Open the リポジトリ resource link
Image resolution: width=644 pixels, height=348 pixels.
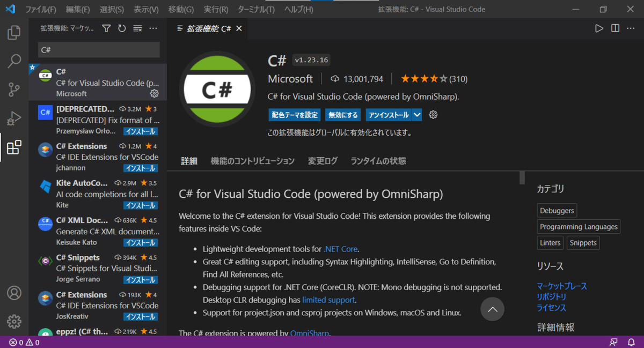(552, 297)
